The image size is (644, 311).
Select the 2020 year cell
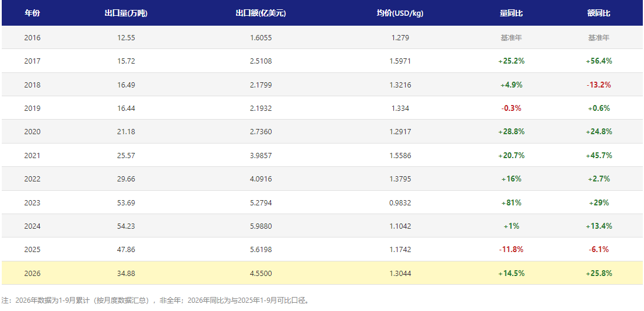pyautogui.click(x=33, y=132)
